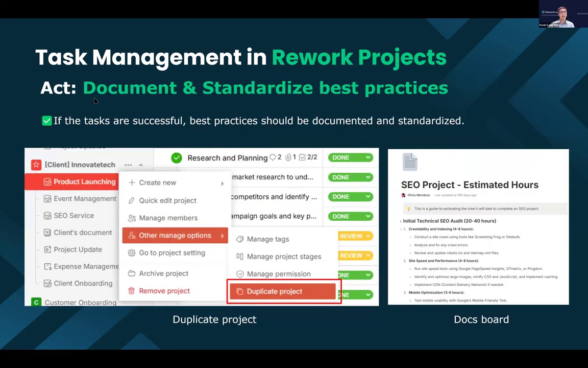588x368 pixels.
Task: Open the comments icon showing 2
Action: click(273, 157)
